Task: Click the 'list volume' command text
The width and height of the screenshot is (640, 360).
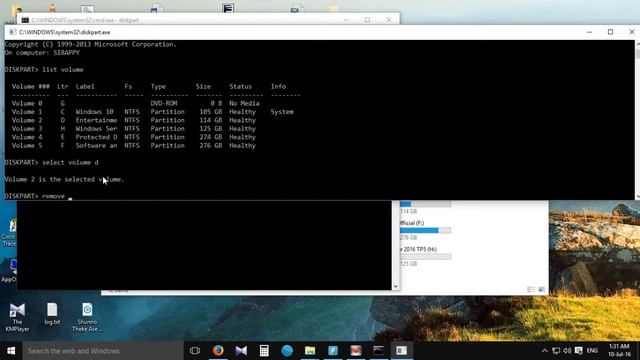Action: click(x=63, y=69)
